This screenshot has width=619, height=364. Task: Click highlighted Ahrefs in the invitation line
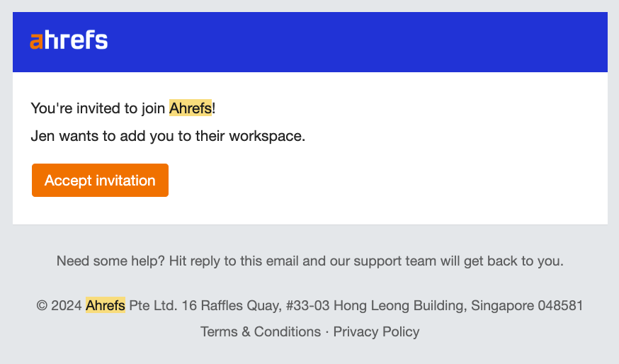190,108
